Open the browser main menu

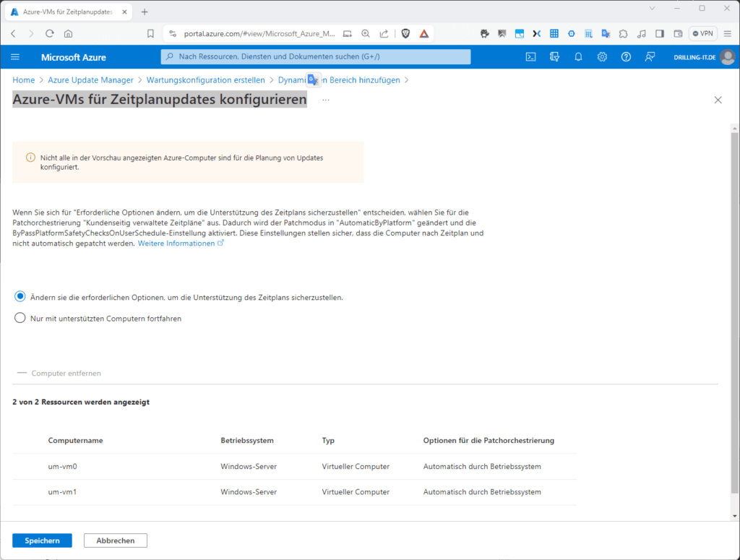728,33
